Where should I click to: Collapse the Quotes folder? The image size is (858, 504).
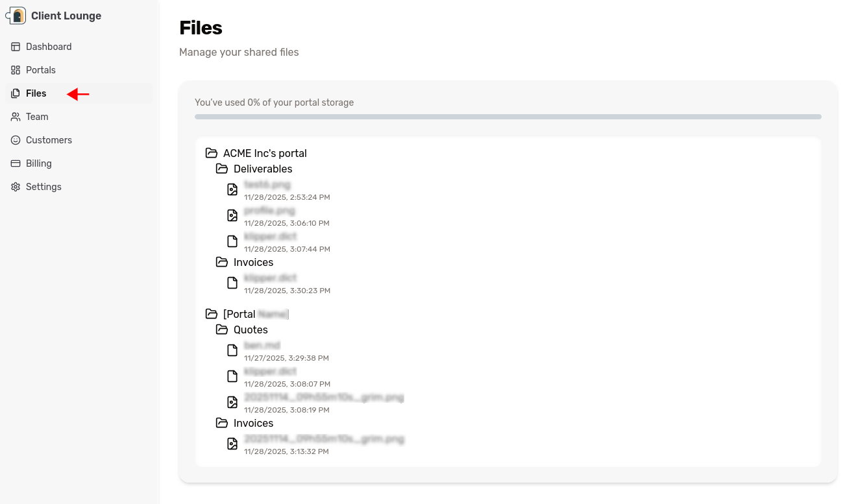tap(221, 330)
